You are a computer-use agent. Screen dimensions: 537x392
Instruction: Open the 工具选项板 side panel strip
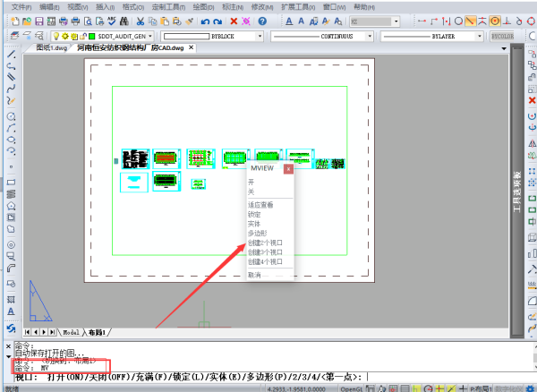tap(516, 191)
